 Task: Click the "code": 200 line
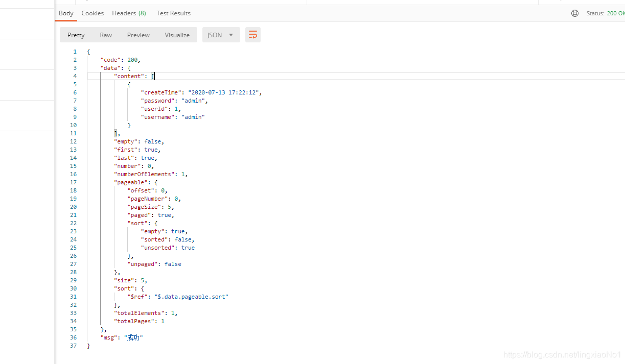tap(121, 60)
